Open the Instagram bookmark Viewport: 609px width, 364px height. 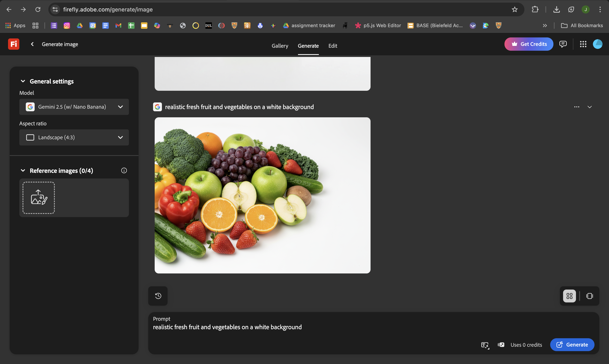67,25
